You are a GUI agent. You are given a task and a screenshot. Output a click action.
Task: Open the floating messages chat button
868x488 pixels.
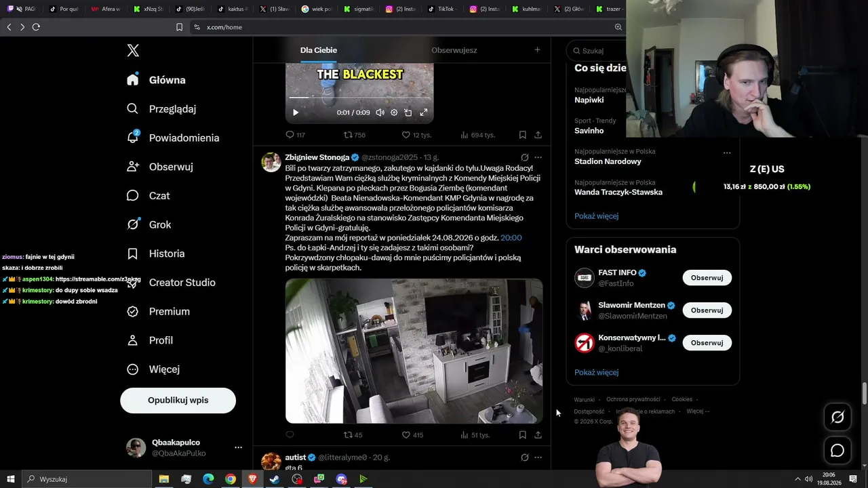837,451
